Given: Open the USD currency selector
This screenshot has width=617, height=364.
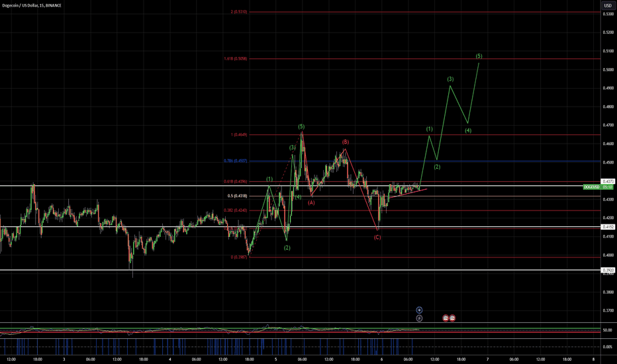Looking at the screenshot, I should click(x=608, y=5).
